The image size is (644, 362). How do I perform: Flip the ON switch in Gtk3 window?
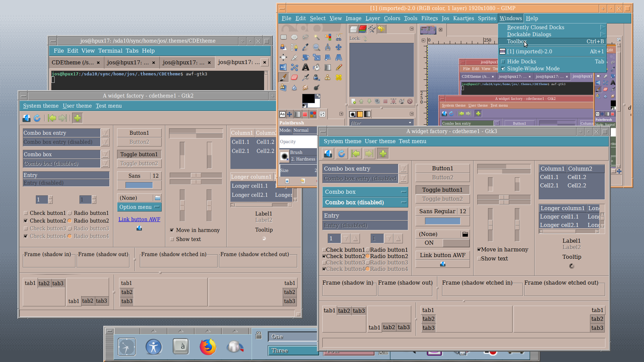tap(442, 243)
